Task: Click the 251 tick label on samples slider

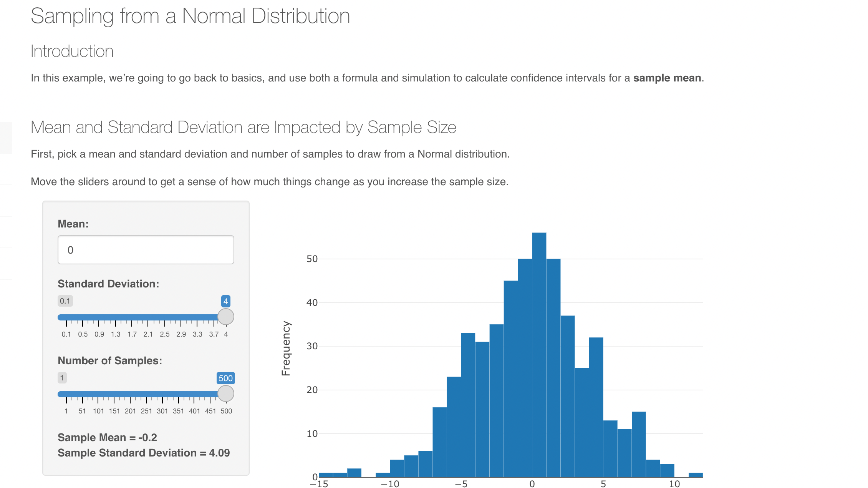Action: click(x=147, y=411)
